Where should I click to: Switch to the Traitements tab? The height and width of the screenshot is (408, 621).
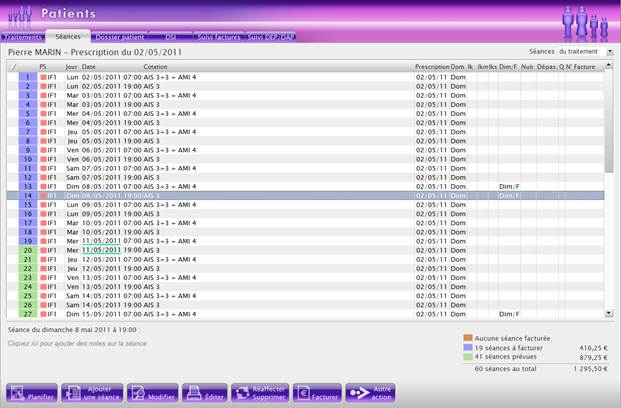pyautogui.click(x=21, y=36)
